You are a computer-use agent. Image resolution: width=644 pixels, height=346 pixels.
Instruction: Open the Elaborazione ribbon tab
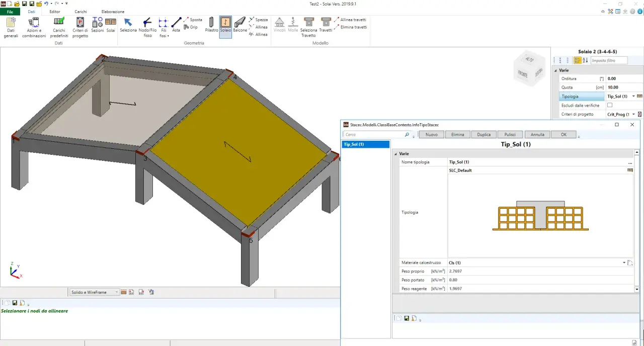[x=113, y=12]
